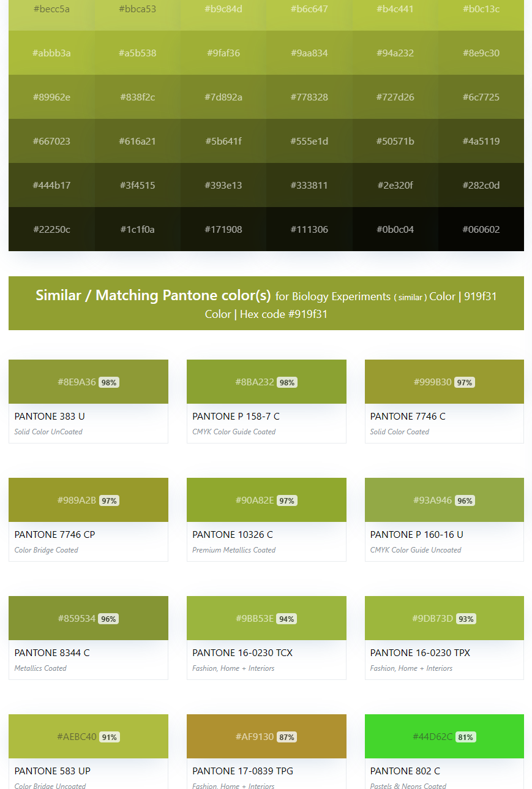Click the 'CMYK Color Guide Coated' subtitle
The image size is (532, 789).
[x=234, y=432]
